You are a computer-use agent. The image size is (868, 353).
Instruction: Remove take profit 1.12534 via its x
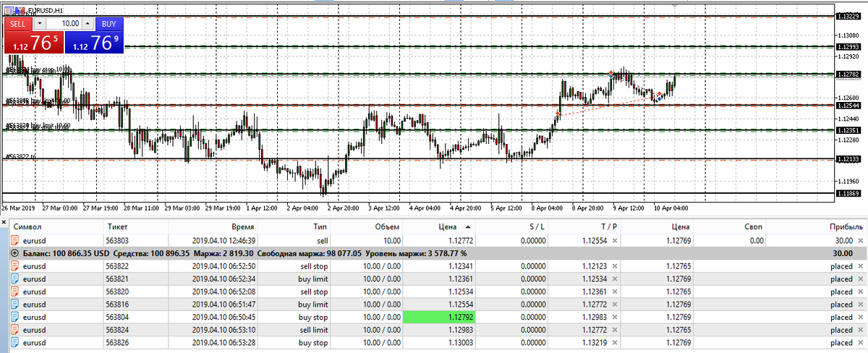coord(615,278)
